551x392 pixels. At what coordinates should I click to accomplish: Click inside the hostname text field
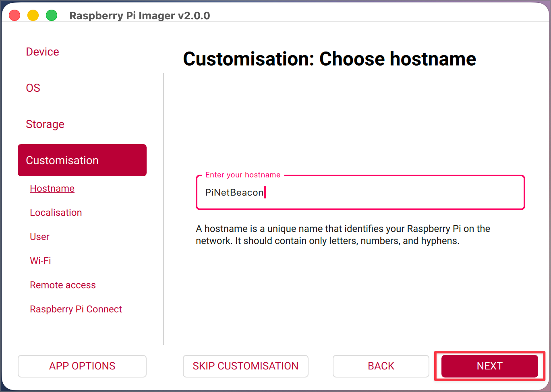point(360,192)
